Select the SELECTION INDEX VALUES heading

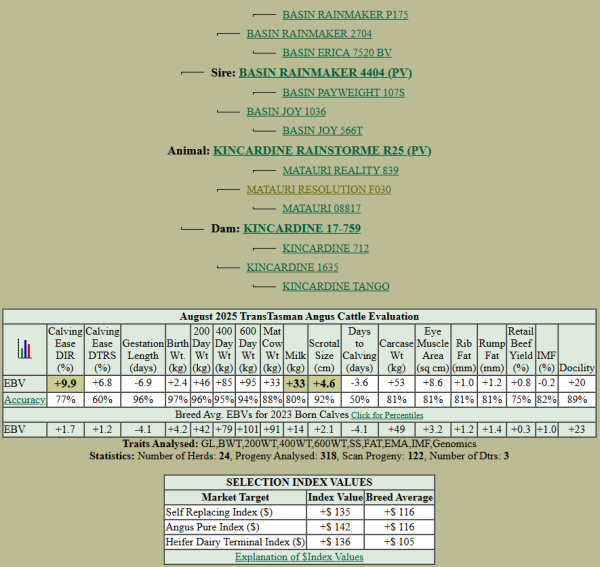299,482
